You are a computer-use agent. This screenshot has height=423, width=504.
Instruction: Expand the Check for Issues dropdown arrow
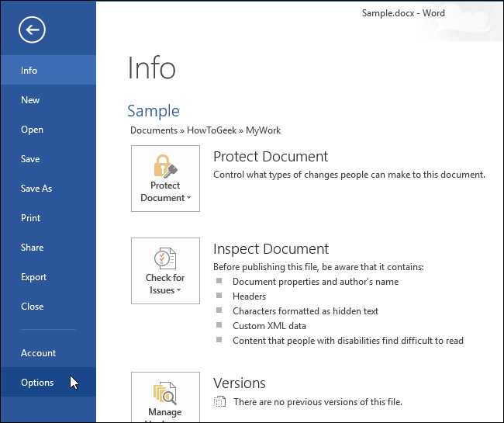tap(179, 291)
